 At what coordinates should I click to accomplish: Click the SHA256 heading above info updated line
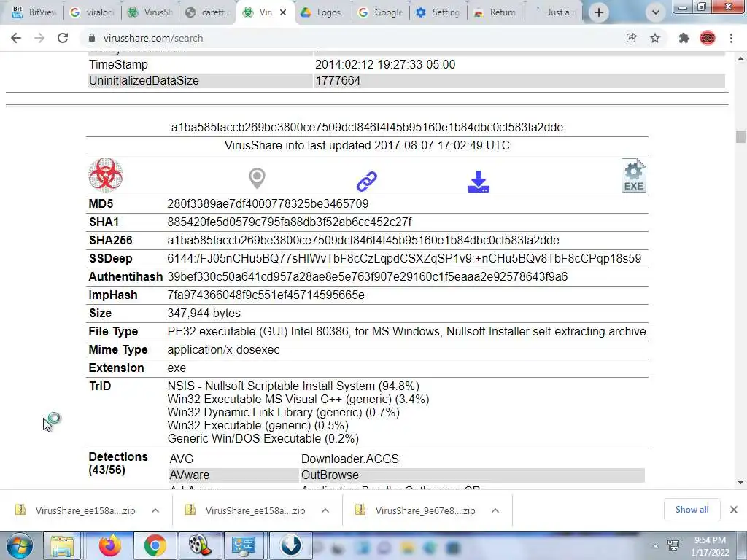pyautogui.click(x=367, y=127)
